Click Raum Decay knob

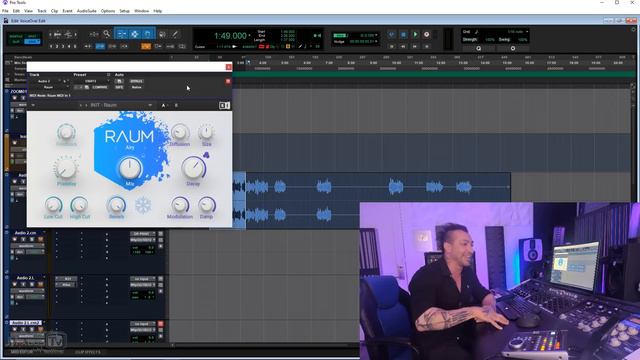click(193, 167)
